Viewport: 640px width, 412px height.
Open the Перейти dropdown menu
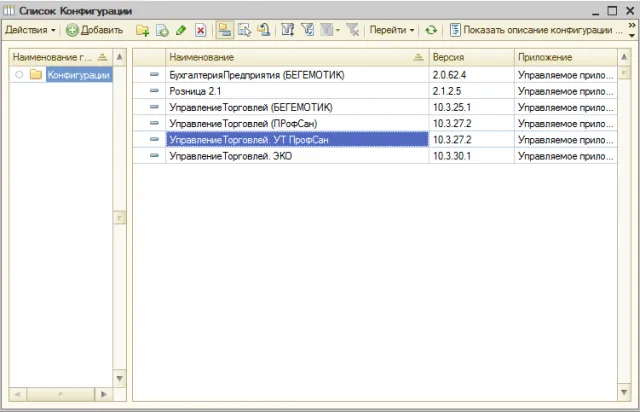(x=392, y=30)
